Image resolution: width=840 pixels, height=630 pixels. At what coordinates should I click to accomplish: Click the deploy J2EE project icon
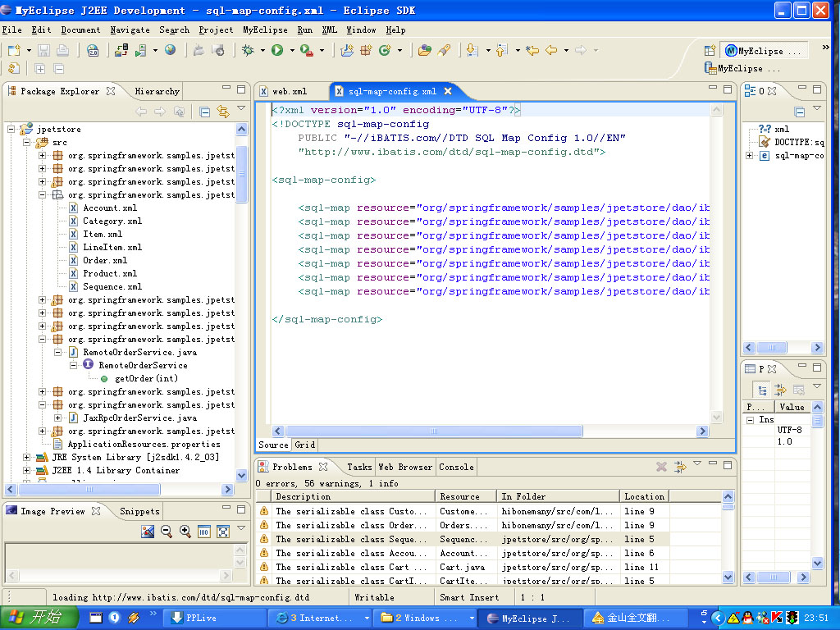pos(121,50)
